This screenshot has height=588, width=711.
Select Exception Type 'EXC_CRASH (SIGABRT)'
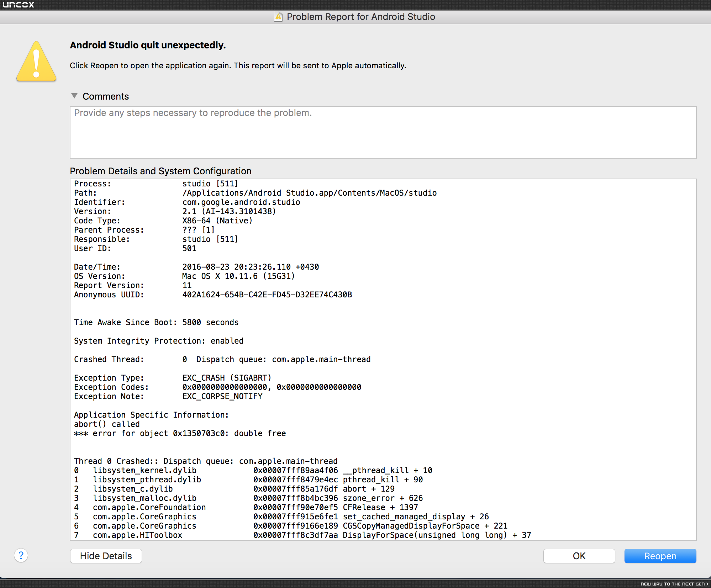tap(227, 378)
